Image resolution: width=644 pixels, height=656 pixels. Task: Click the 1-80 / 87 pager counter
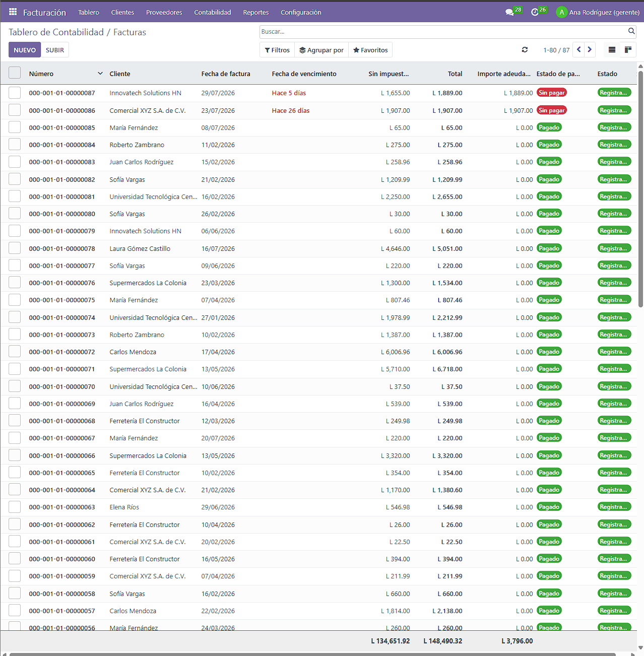pos(556,50)
